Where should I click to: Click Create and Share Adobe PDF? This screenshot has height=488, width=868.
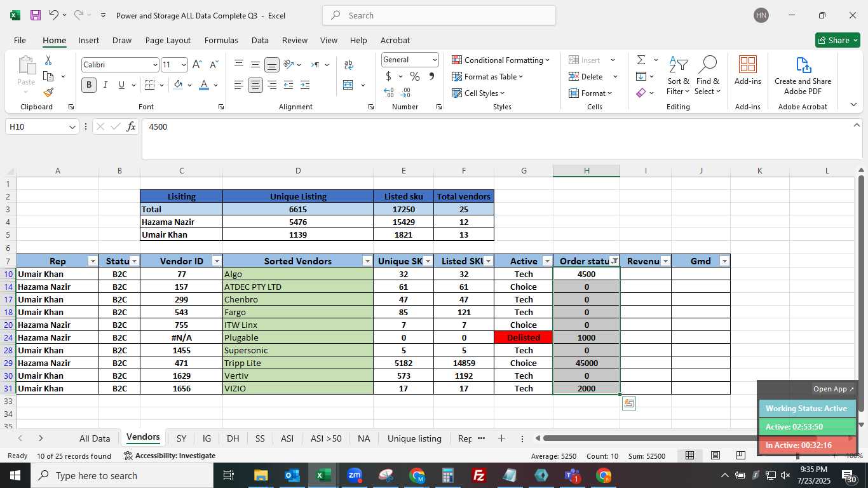coord(803,75)
